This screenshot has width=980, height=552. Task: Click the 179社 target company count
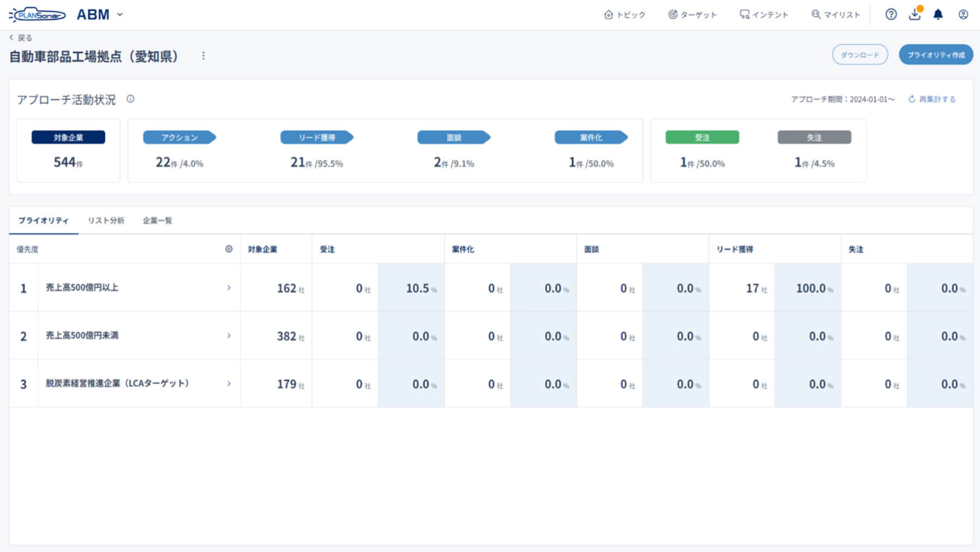click(290, 384)
